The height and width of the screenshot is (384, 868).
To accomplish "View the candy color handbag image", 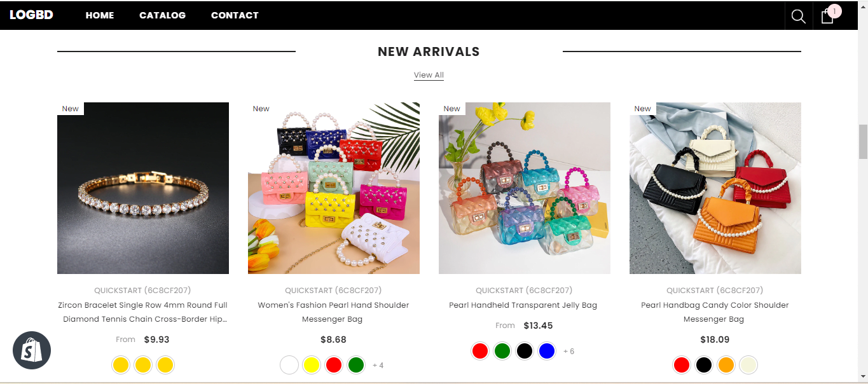I will tap(715, 188).
